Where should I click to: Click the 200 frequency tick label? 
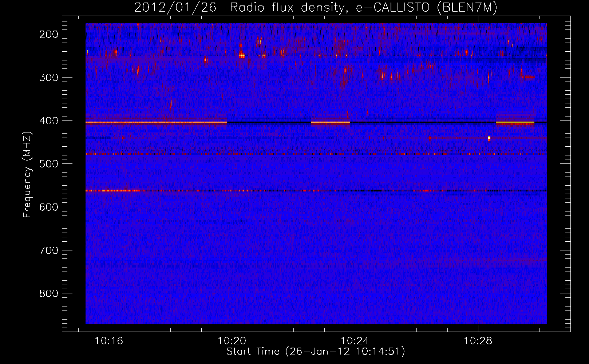click(49, 34)
